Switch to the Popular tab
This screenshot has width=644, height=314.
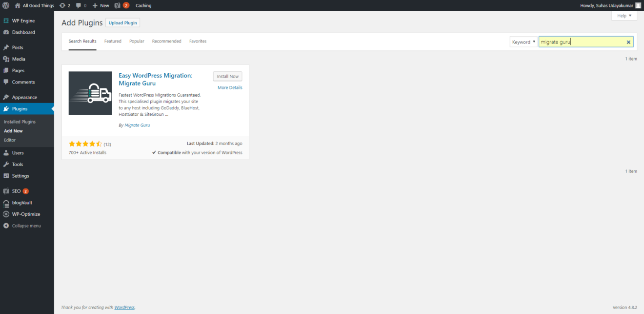137,42
